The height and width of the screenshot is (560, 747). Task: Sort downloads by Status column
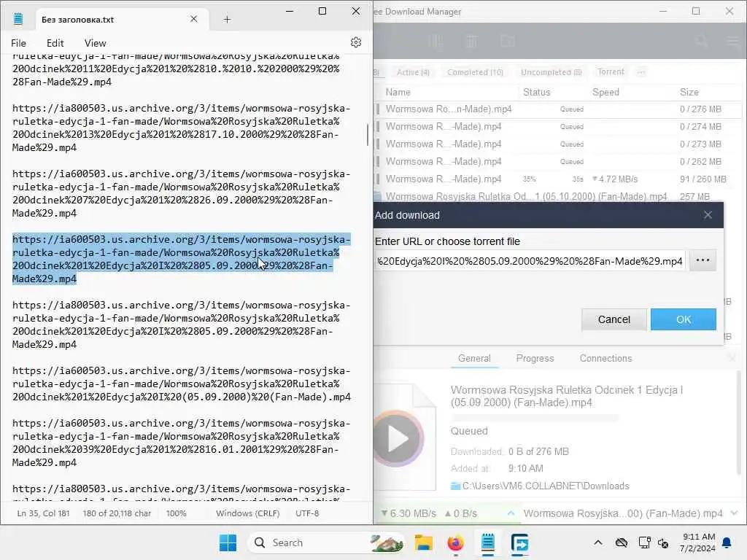536,92
